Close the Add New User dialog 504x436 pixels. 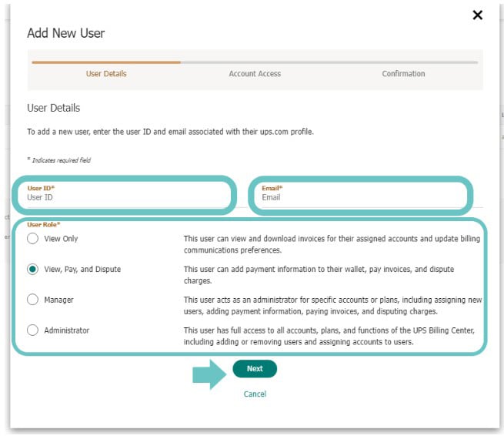477,15
